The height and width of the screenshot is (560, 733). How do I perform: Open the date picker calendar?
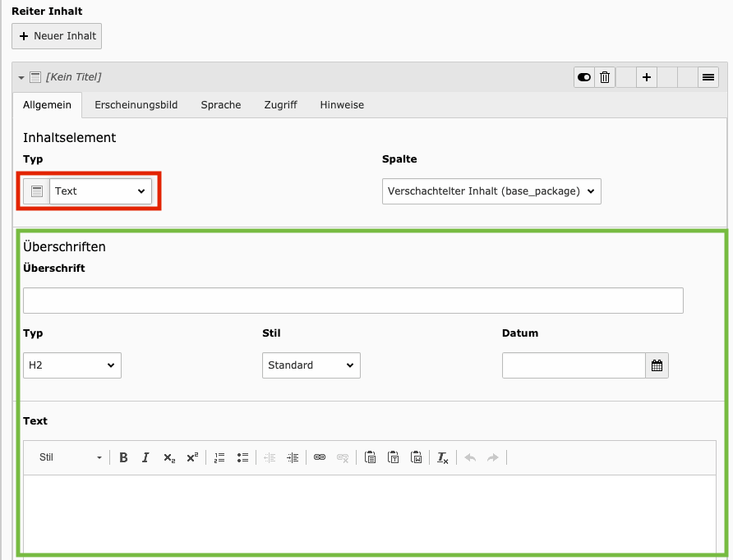pyautogui.click(x=657, y=365)
